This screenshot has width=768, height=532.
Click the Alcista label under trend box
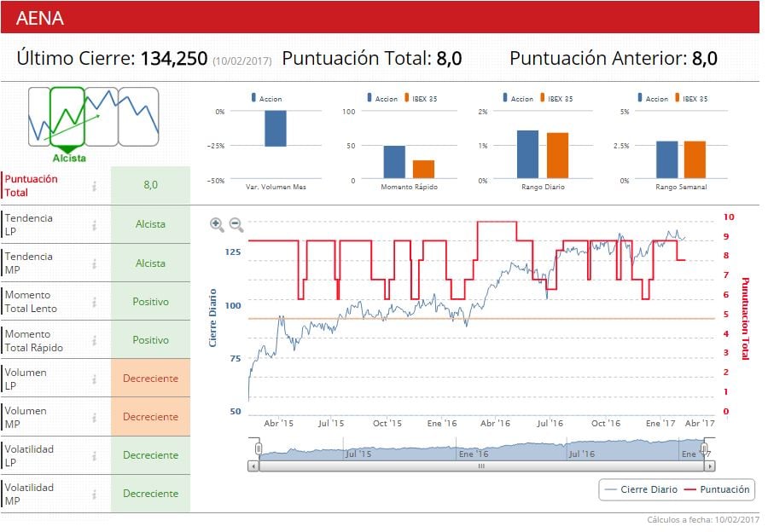(69, 158)
